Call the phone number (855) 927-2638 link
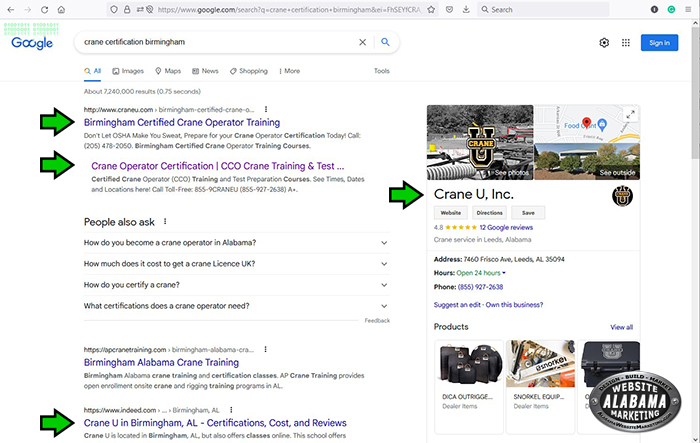Image resolution: width=700 pixels, height=443 pixels. point(480,287)
